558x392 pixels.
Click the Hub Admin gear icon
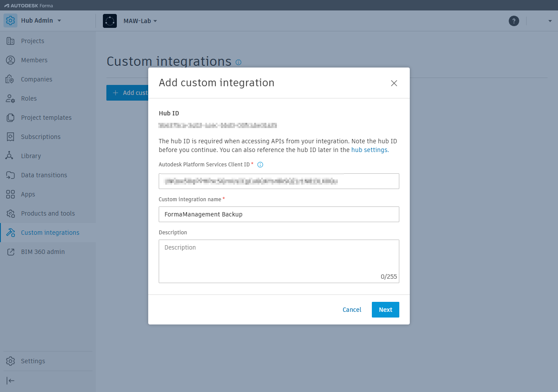(10, 20)
